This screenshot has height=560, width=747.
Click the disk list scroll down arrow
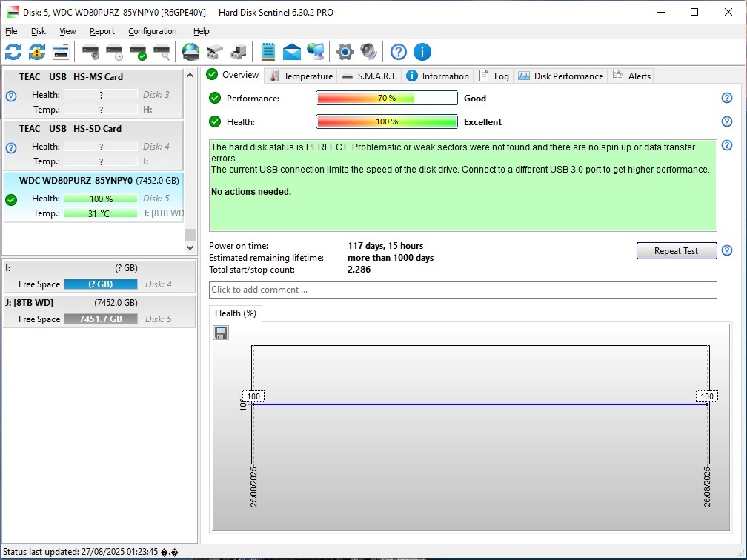(190, 247)
